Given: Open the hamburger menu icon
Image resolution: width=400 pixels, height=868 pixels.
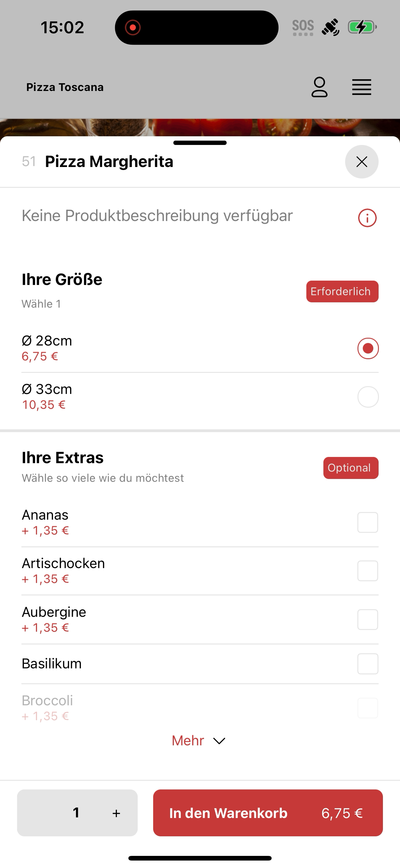Looking at the screenshot, I should click(x=362, y=87).
